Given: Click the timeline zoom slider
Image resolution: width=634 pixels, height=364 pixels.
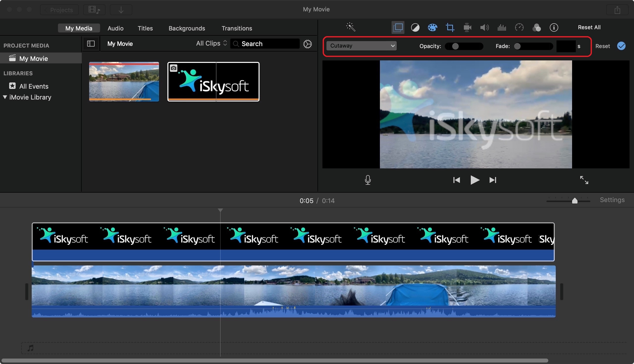Looking at the screenshot, I should tap(568, 201).
